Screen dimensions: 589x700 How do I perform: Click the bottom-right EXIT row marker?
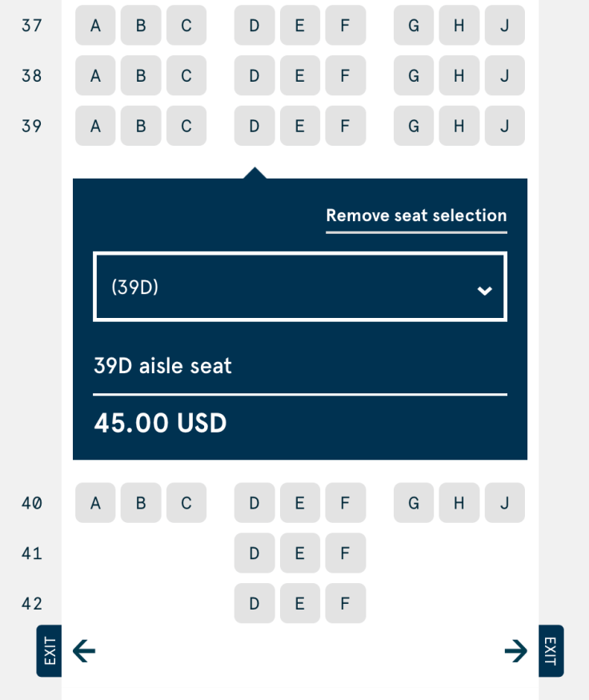coord(550,651)
